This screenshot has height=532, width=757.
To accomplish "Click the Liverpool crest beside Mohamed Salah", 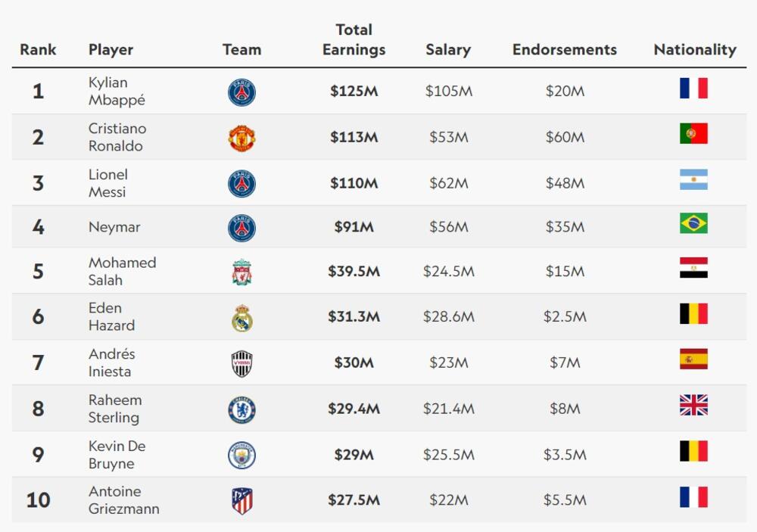I will 241,272.
